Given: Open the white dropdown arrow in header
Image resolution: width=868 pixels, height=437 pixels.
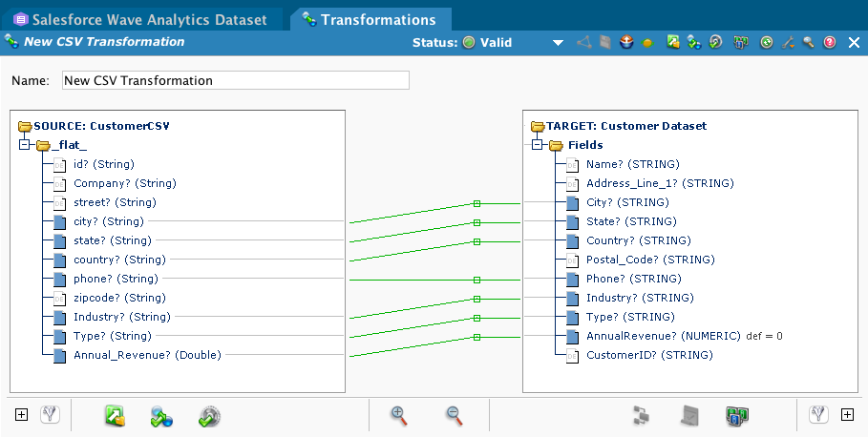Looking at the screenshot, I should point(559,43).
